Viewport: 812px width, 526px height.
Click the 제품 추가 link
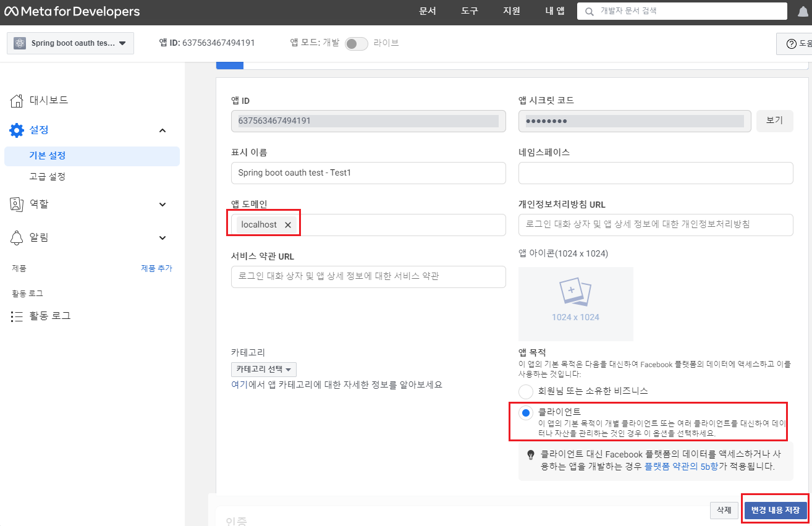coord(157,268)
